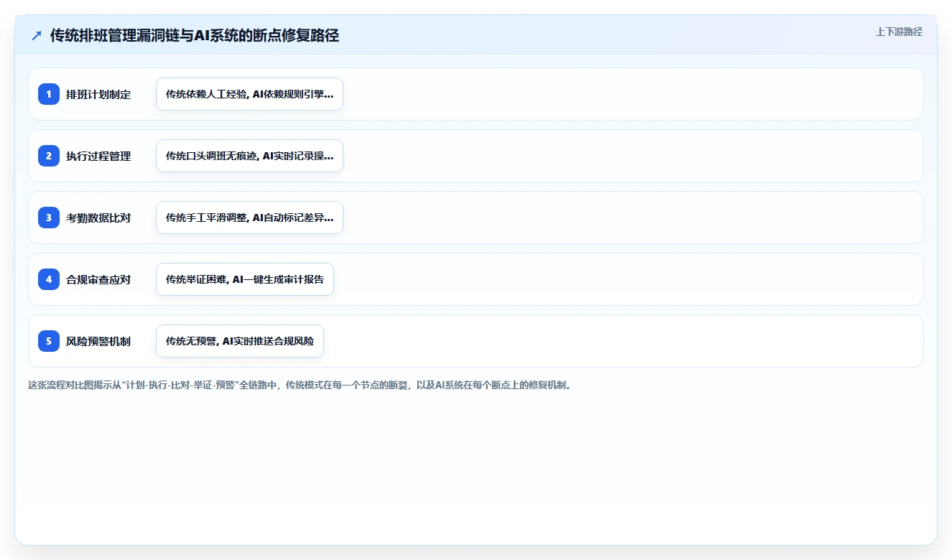This screenshot has height=560, width=952.
Task: Select the 合规审查应对 step label
Action: coord(98,279)
